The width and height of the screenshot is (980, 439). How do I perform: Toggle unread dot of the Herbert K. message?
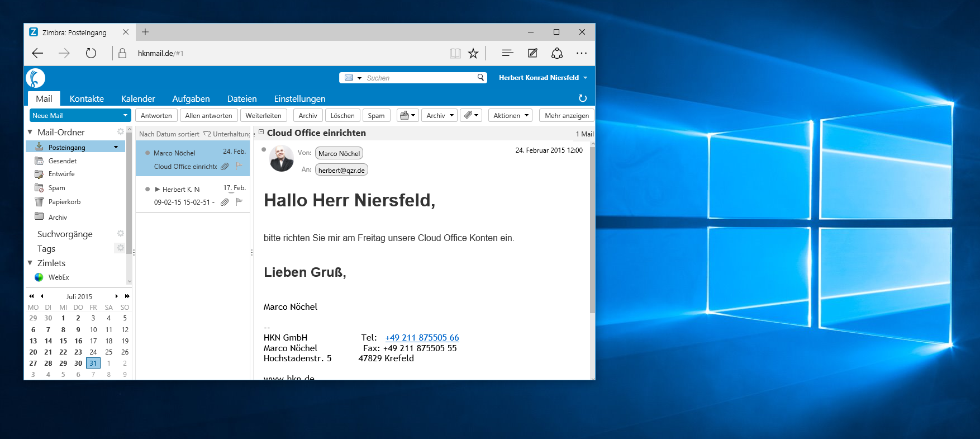(148, 189)
